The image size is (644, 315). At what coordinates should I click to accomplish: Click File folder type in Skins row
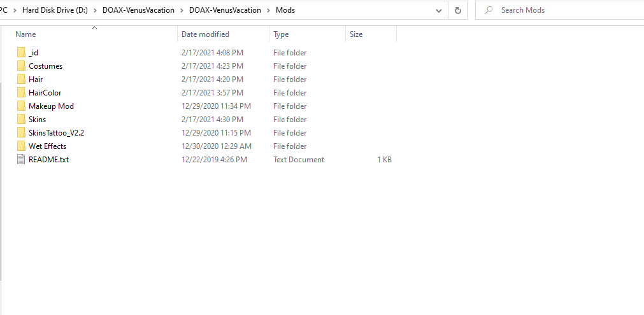[290, 120]
